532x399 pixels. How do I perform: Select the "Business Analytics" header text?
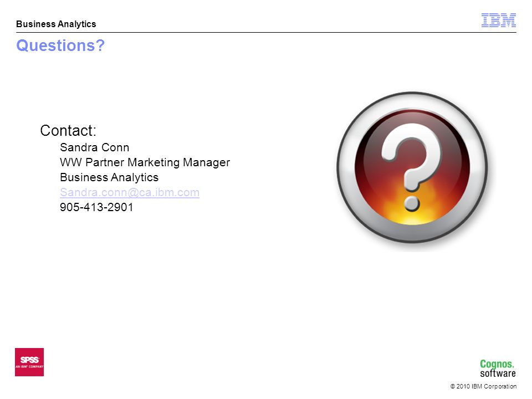pos(56,24)
